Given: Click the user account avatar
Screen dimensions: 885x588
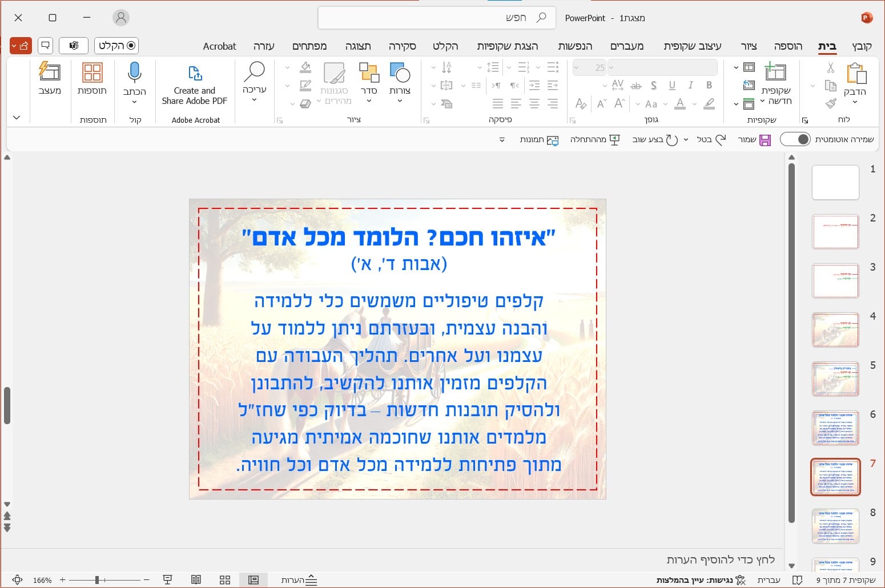Looking at the screenshot, I should 121,18.
